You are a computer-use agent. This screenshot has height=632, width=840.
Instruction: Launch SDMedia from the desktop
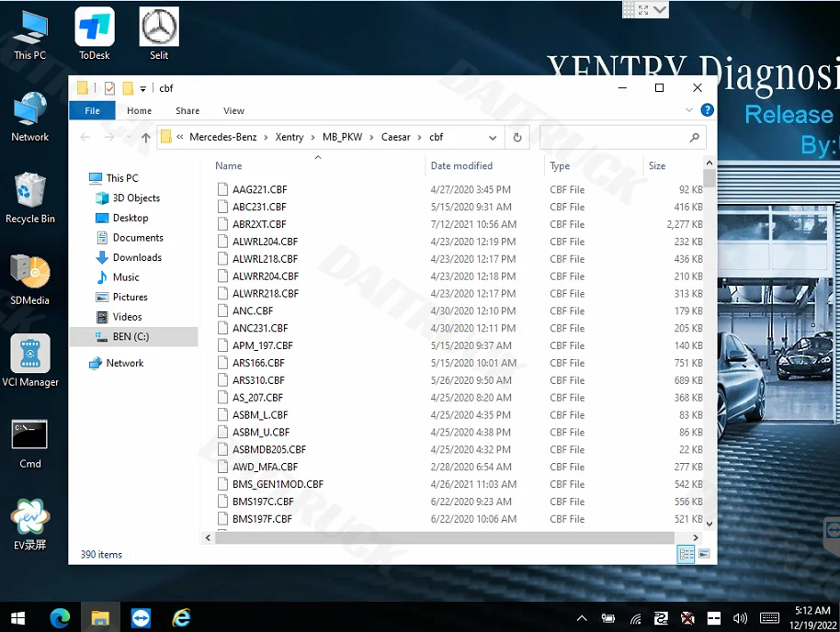click(30, 280)
